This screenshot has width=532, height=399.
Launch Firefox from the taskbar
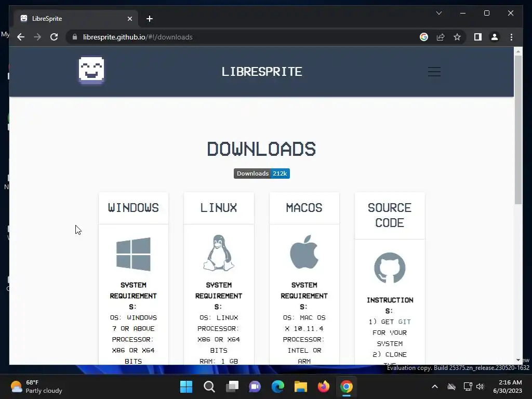tap(324, 387)
